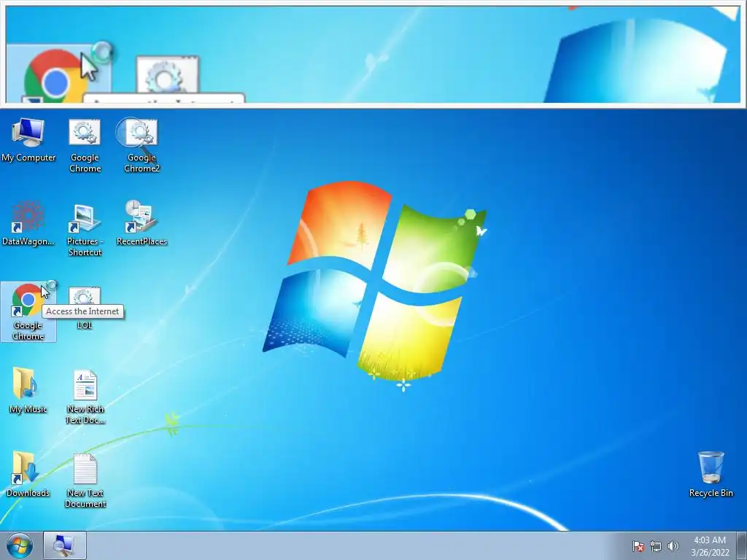This screenshot has height=560, width=747.
Task: Click the Magnifier taskbar button
Action: (x=65, y=545)
